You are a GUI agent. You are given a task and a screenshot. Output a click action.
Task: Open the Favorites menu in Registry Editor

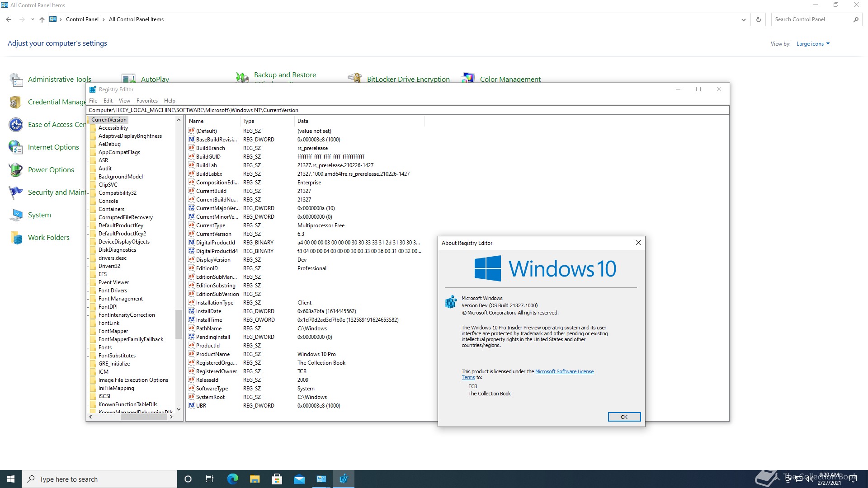point(147,101)
